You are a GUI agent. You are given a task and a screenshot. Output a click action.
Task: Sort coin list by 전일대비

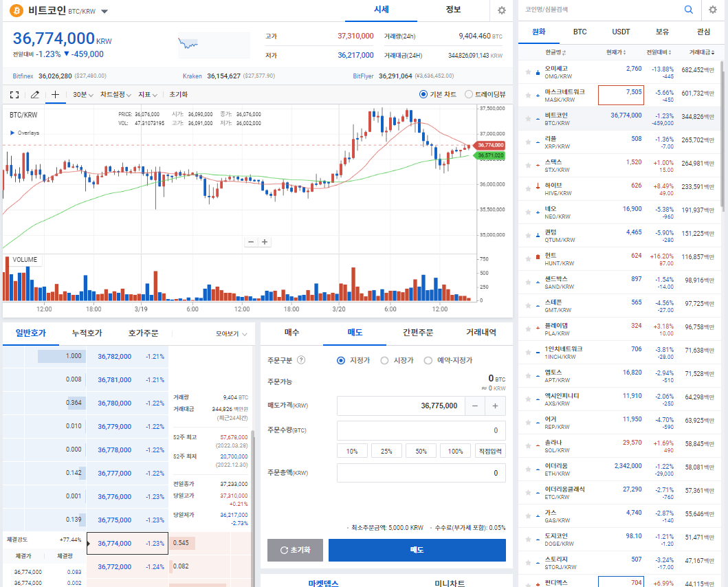tap(659, 52)
